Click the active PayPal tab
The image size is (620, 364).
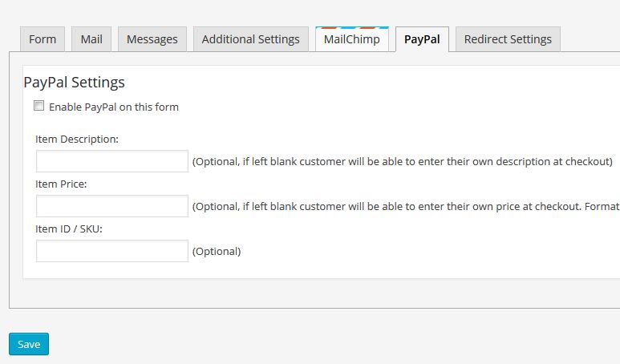coord(422,39)
